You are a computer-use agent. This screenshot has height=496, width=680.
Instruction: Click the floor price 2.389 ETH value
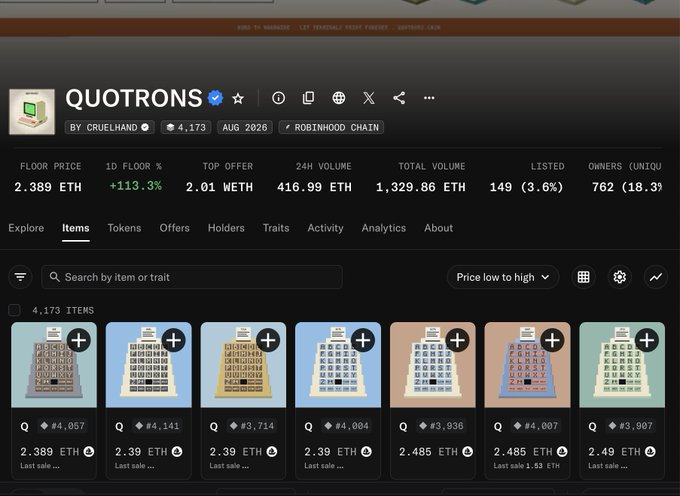click(48, 187)
